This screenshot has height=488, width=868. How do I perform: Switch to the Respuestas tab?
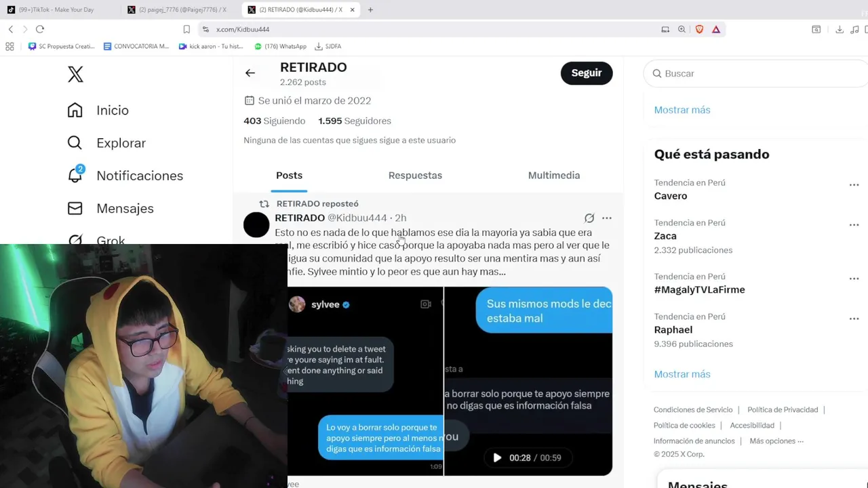(415, 175)
